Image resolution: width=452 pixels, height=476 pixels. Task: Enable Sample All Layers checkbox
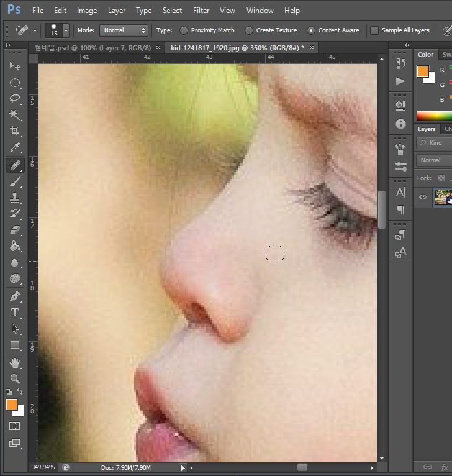[374, 30]
